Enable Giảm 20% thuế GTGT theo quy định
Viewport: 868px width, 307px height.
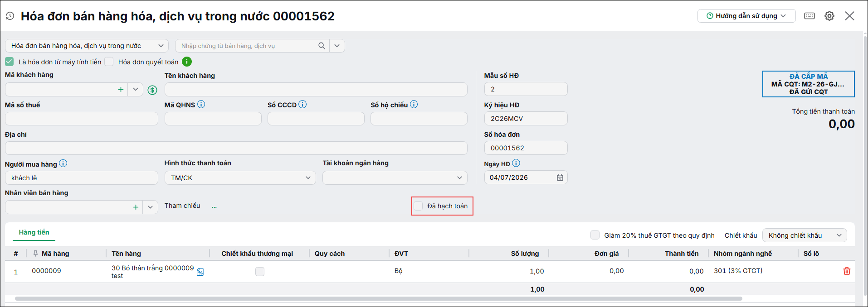pos(595,235)
